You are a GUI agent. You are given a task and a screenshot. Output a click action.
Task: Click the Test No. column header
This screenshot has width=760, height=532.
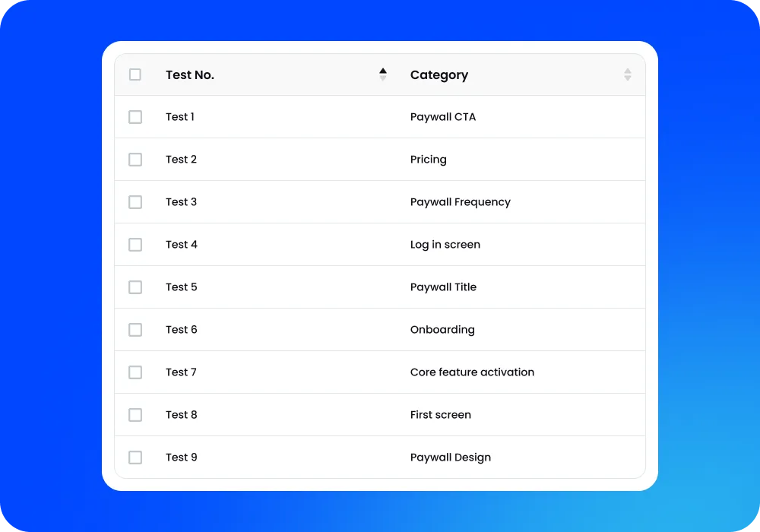tap(190, 75)
